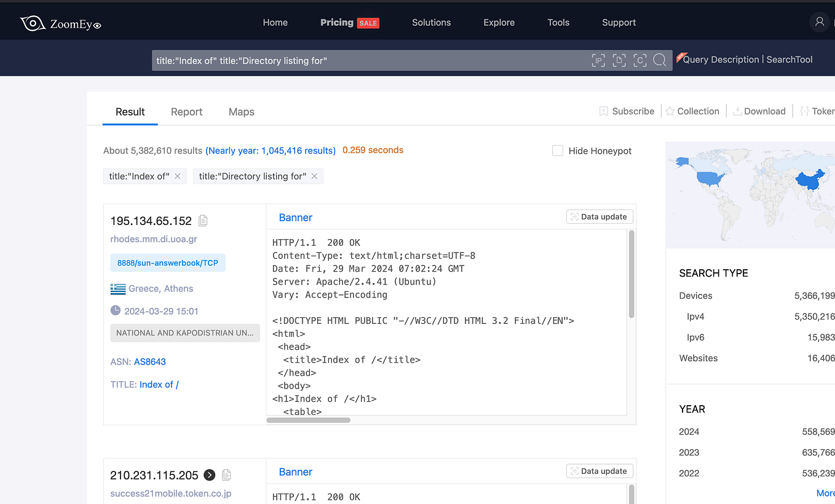Select the file upload search icon
Image resolution: width=835 pixels, height=504 pixels.
click(619, 60)
